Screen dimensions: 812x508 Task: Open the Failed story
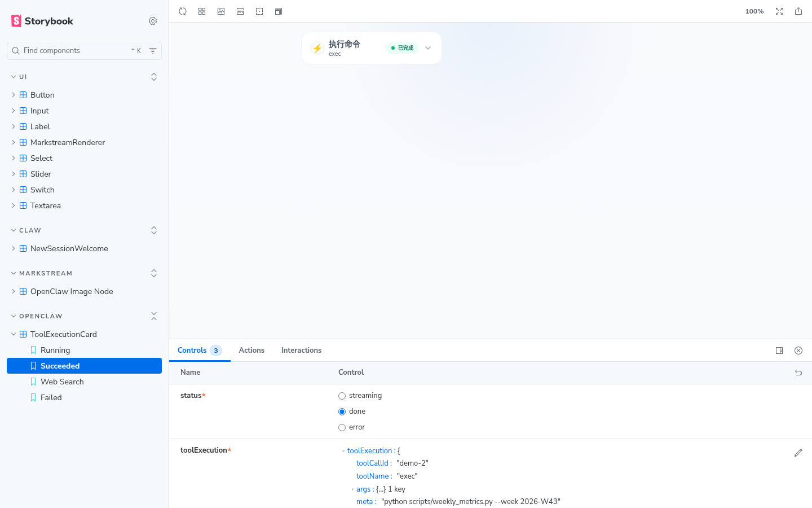(x=51, y=397)
